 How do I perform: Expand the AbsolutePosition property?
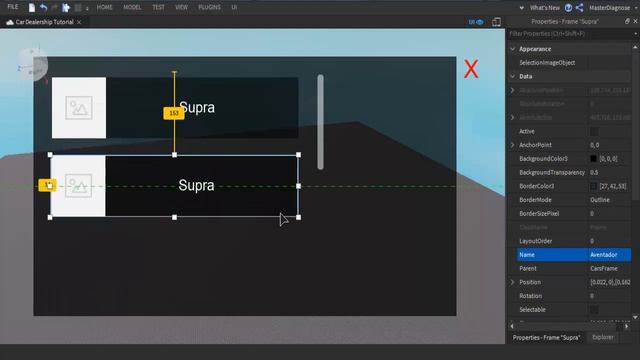coord(513,90)
